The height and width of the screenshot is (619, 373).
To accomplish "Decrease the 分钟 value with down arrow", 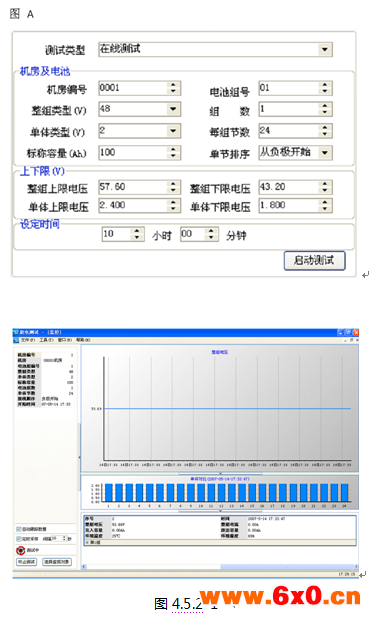I will point(211,238).
